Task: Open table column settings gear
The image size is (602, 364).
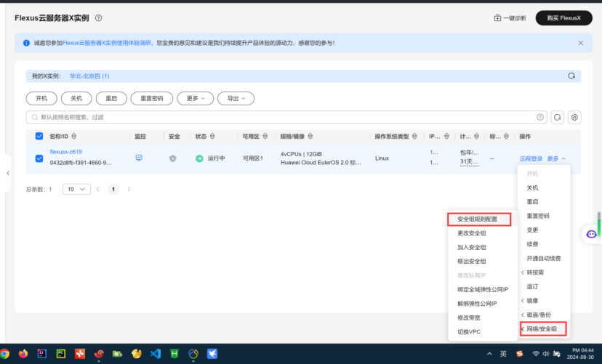Action: [574, 117]
